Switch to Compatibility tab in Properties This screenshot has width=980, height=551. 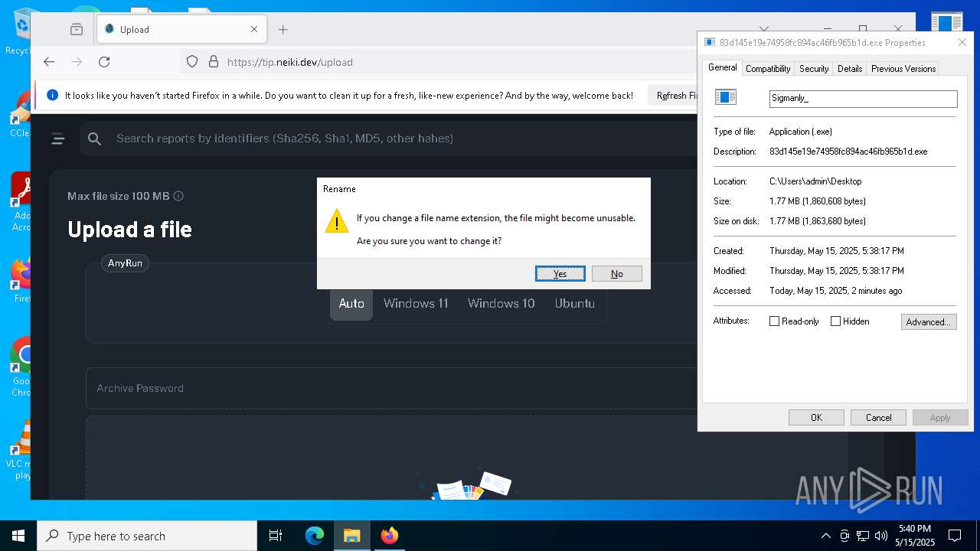click(768, 68)
